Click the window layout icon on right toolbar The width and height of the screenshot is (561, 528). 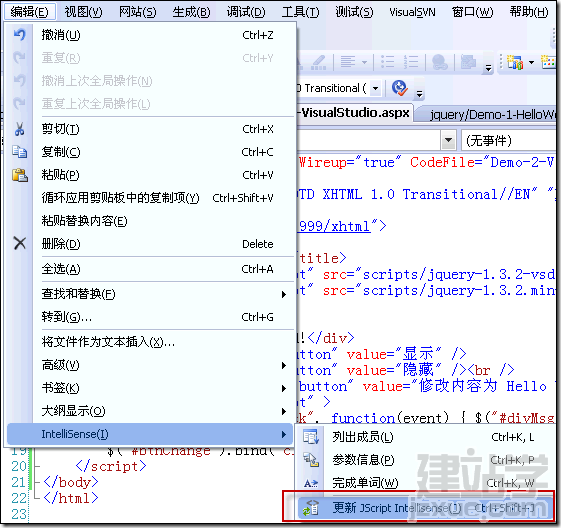515,63
